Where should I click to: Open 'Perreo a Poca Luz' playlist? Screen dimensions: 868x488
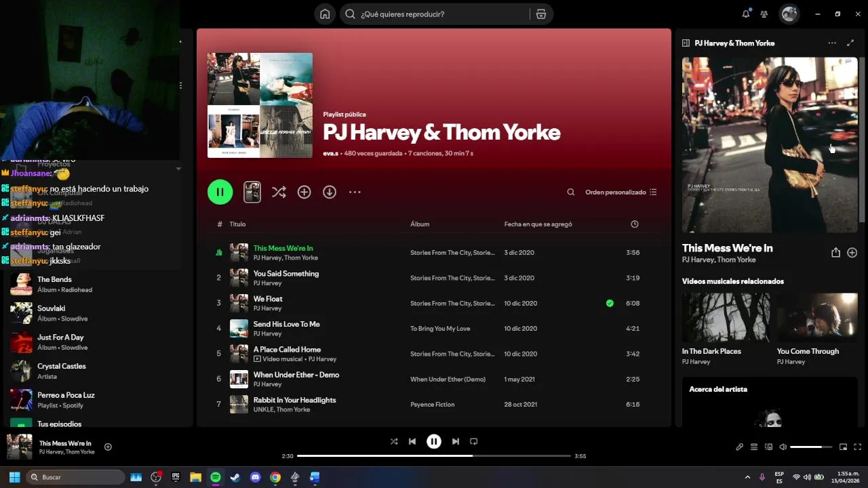(x=97, y=400)
